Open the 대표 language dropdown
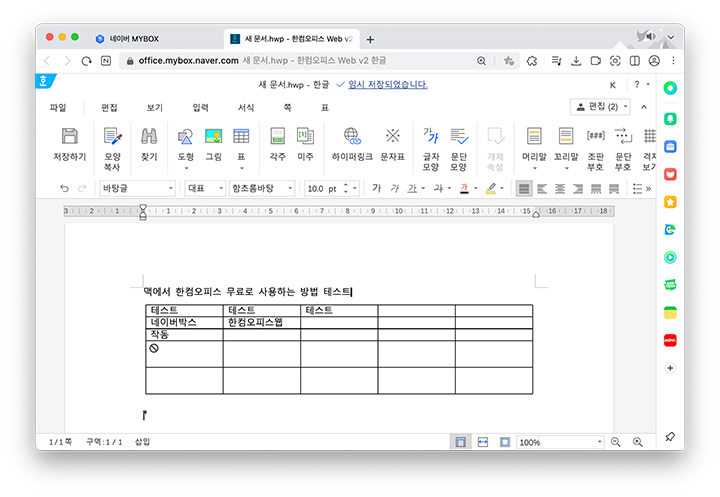The image size is (720, 497). [204, 188]
